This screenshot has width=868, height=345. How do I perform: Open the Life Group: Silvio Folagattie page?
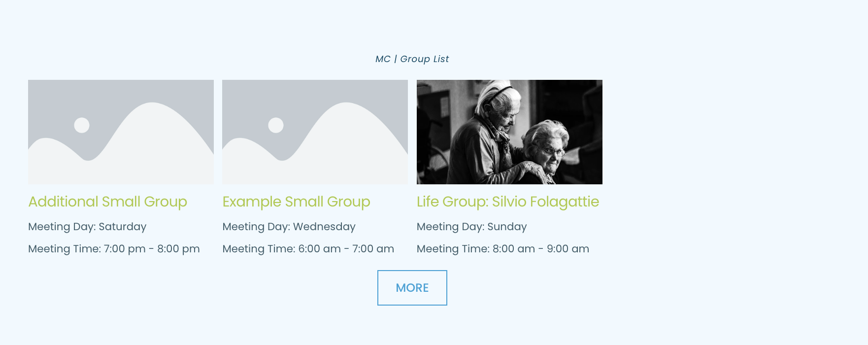[x=508, y=202]
